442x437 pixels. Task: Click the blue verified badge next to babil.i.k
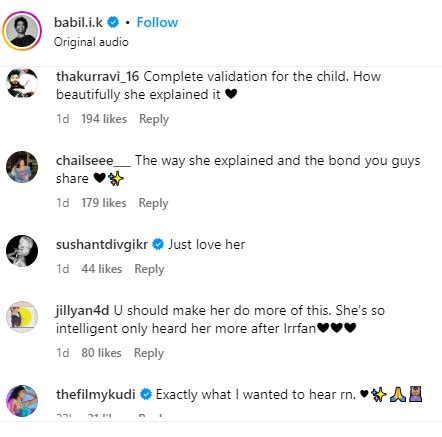tap(113, 22)
